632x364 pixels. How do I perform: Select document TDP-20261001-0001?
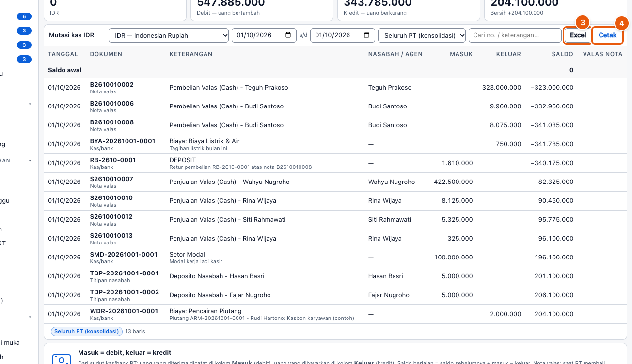click(125, 273)
